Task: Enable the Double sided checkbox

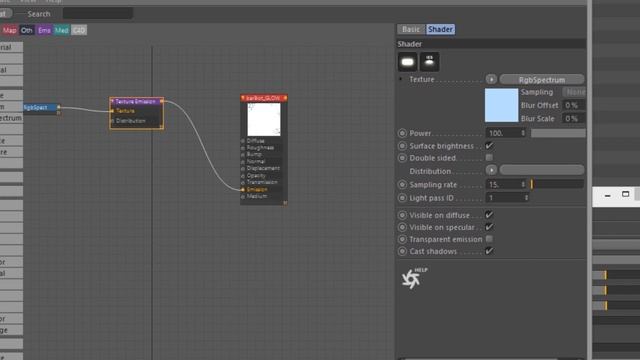Action: 489,158
